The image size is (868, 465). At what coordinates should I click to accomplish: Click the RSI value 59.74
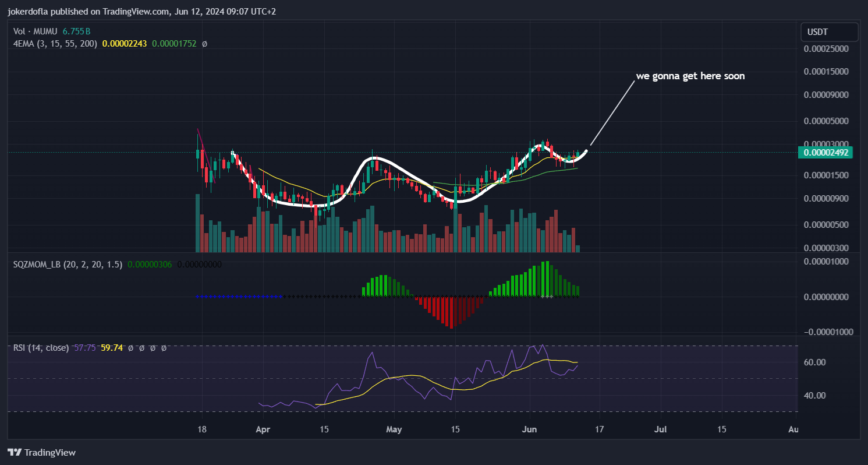111,348
